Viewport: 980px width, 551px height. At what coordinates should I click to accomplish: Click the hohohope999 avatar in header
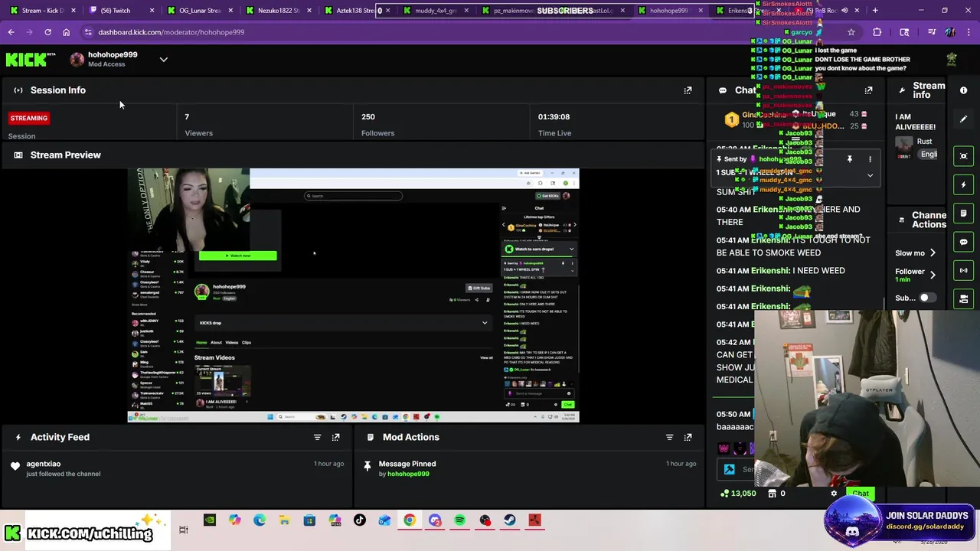click(77, 60)
